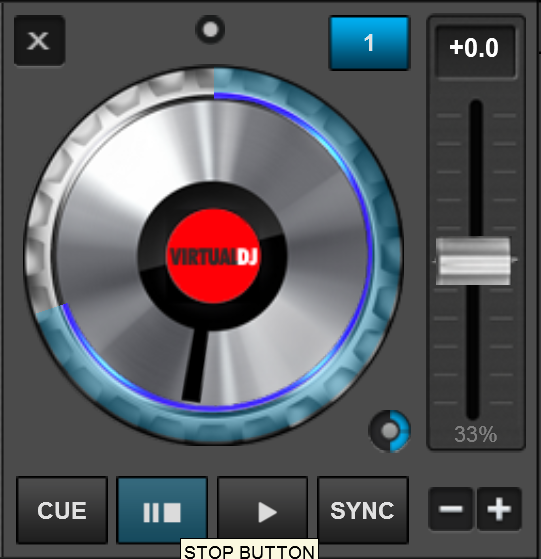This screenshot has height=559, width=541.
Task: Click the black position marker on the platter
Action: coord(194,364)
